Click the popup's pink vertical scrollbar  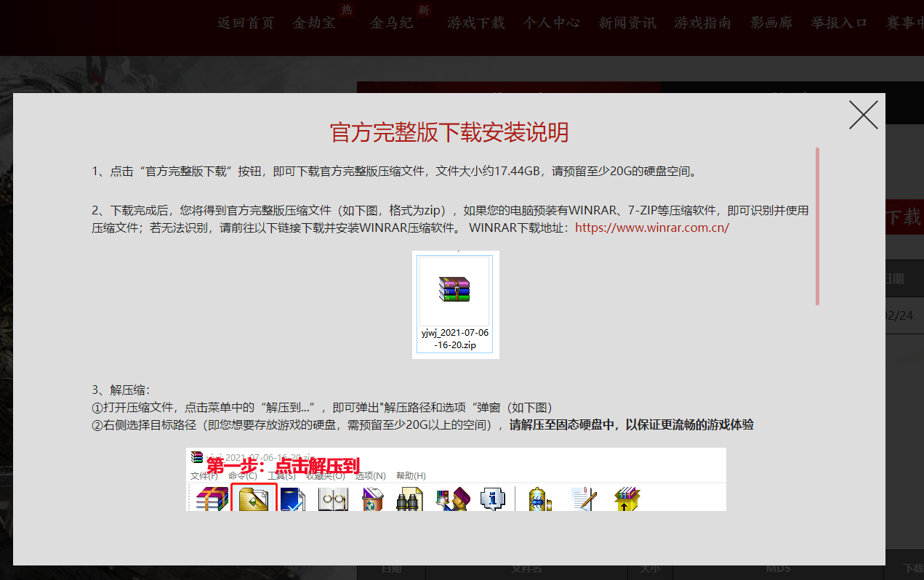pyautogui.click(x=818, y=226)
